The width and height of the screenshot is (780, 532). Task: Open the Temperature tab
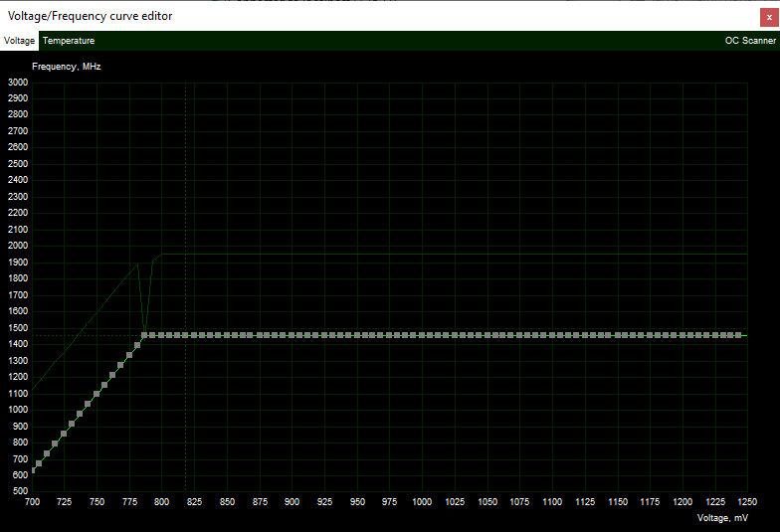[x=69, y=41]
